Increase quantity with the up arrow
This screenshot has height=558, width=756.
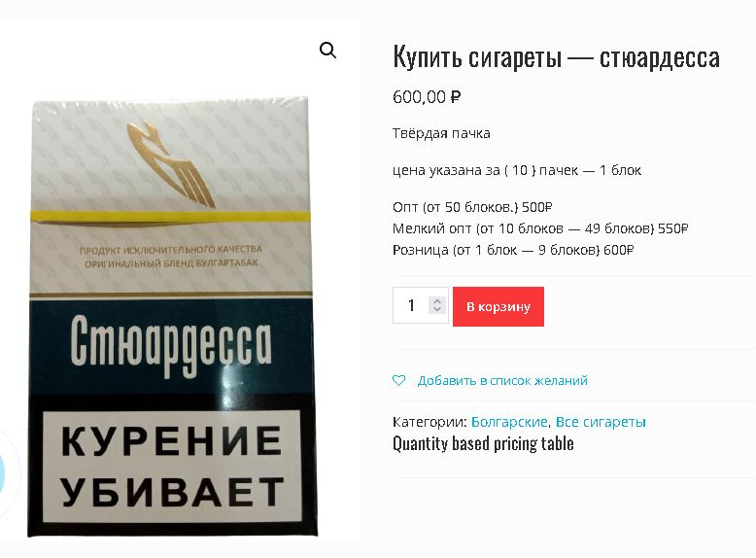pyautogui.click(x=437, y=300)
